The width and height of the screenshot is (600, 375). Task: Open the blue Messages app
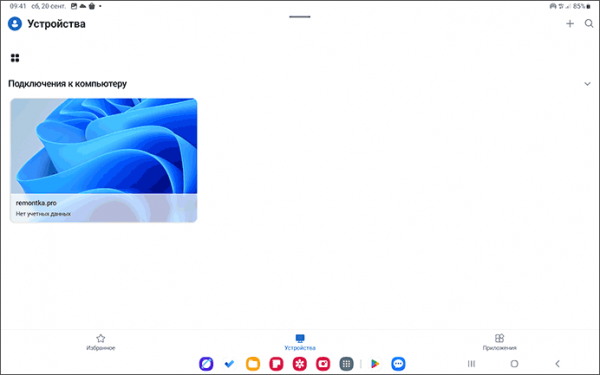398,364
